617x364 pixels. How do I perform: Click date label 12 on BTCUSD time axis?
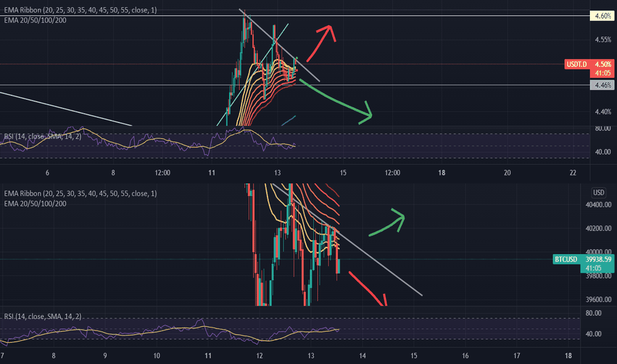[x=260, y=356]
